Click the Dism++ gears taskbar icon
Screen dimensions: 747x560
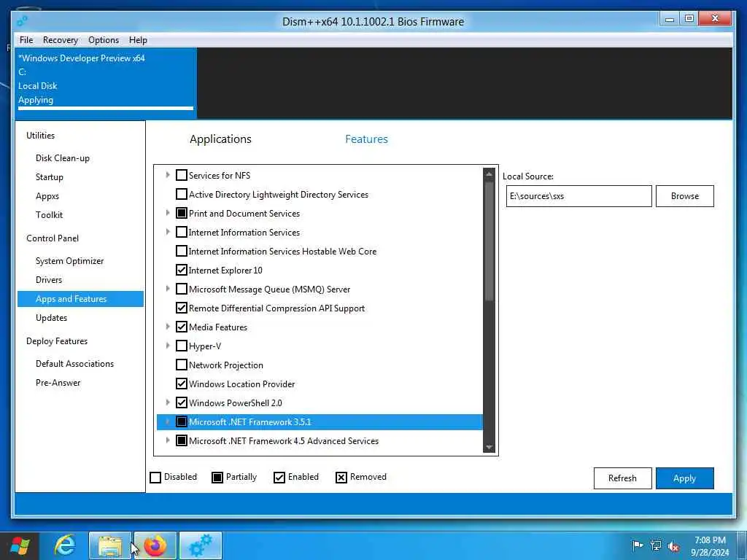coord(201,545)
